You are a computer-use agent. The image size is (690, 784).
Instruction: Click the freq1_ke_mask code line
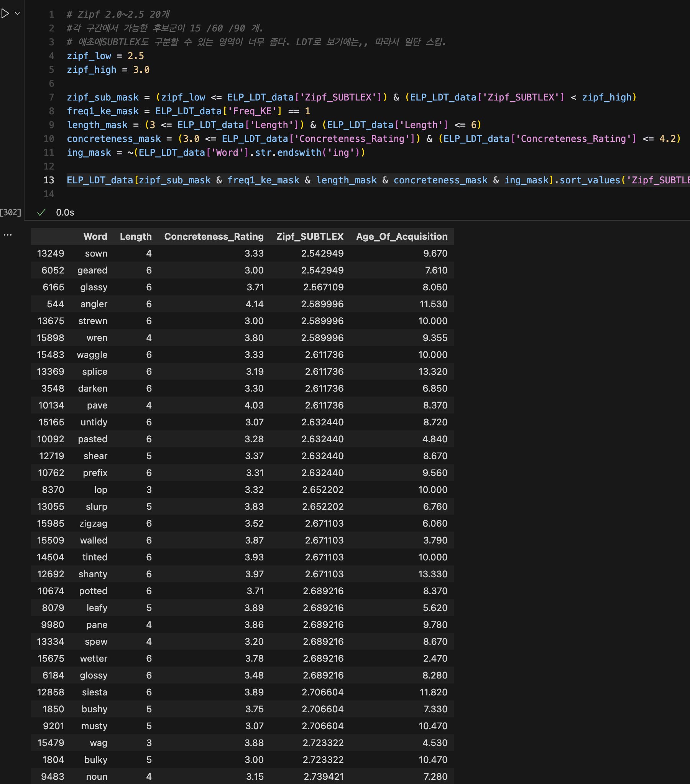point(188,111)
